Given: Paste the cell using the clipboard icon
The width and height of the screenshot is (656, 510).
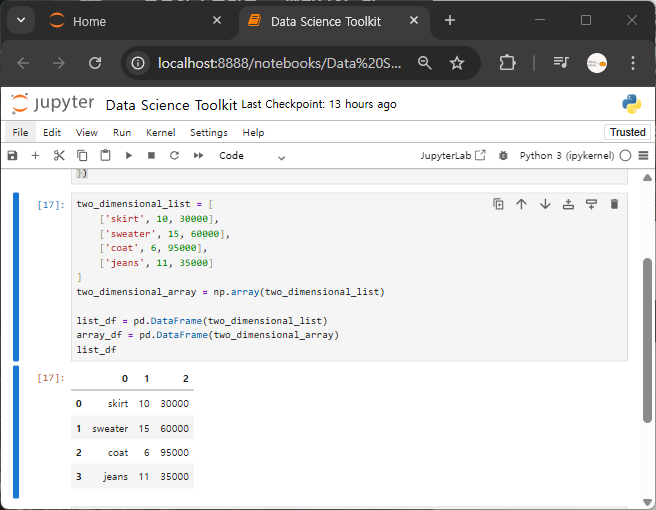Looking at the screenshot, I should pos(105,156).
